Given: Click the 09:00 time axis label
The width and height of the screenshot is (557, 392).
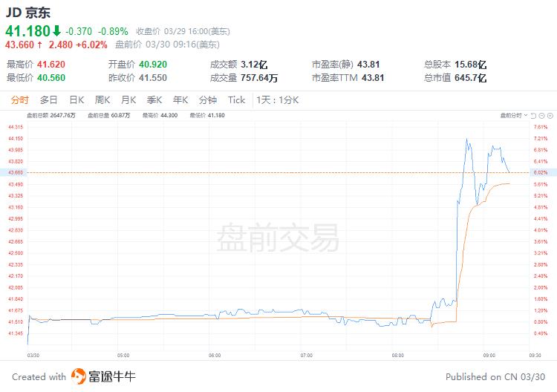Looking at the screenshot, I should pyautogui.click(x=489, y=356).
